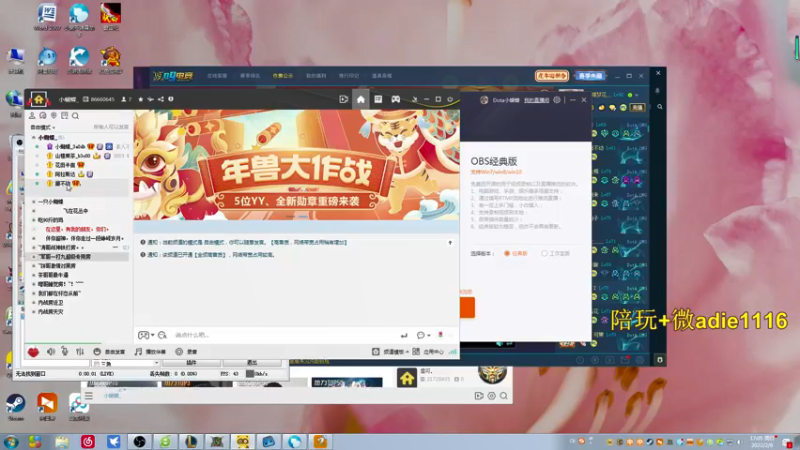Open the user list icon above channel tree
800x450 pixels.
(x=32, y=116)
